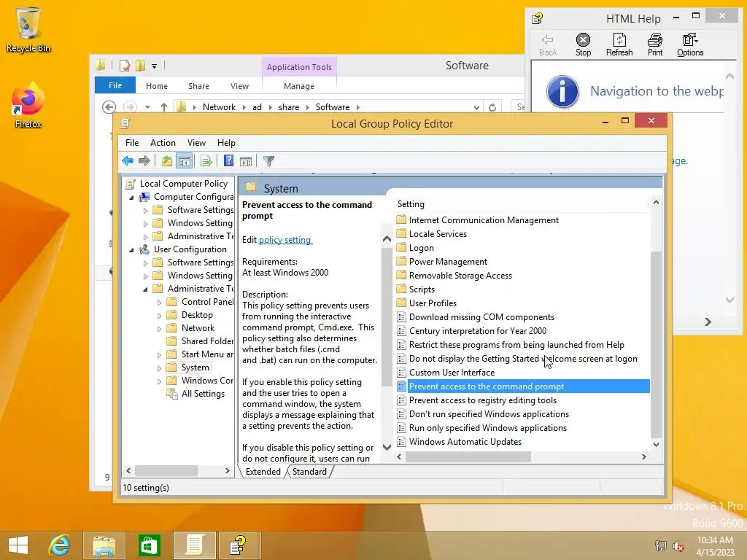Screen dimensions: 747x560
Task: Click Explorer File ribbon button
Action: point(115,86)
